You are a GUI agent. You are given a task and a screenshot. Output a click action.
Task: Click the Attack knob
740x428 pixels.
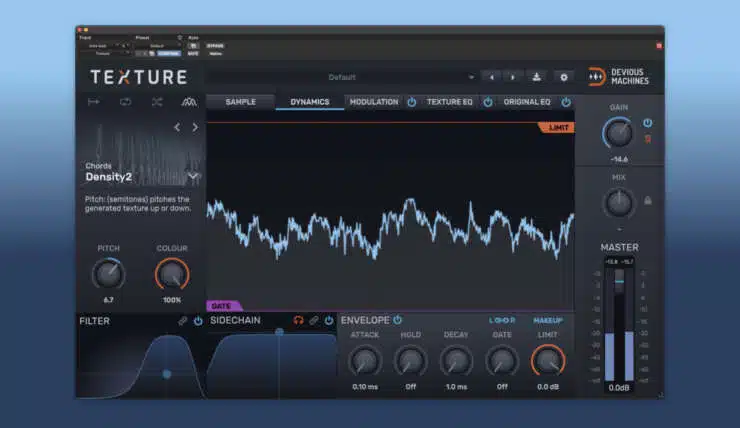tap(365, 361)
